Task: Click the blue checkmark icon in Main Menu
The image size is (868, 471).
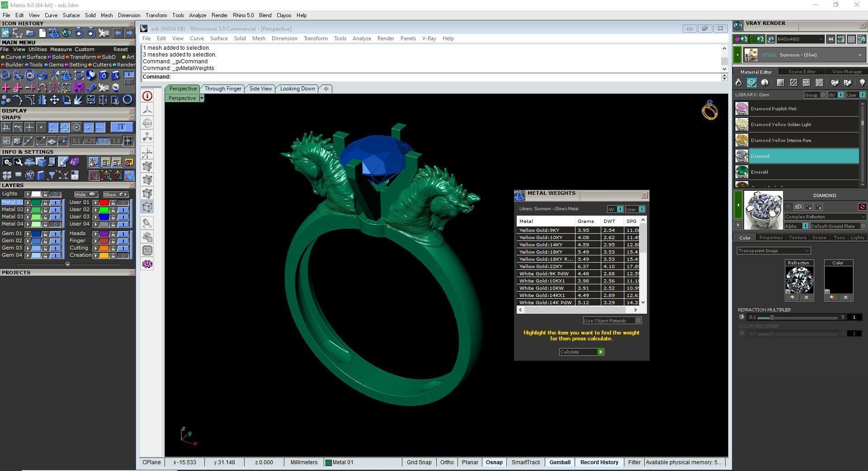Action: coord(91,87)
